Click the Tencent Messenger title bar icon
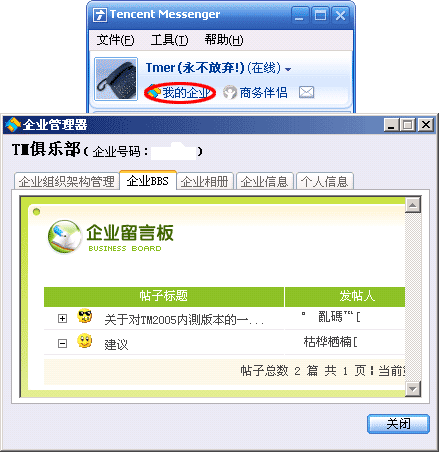The image size is (439, 452). tap(100, 15)
